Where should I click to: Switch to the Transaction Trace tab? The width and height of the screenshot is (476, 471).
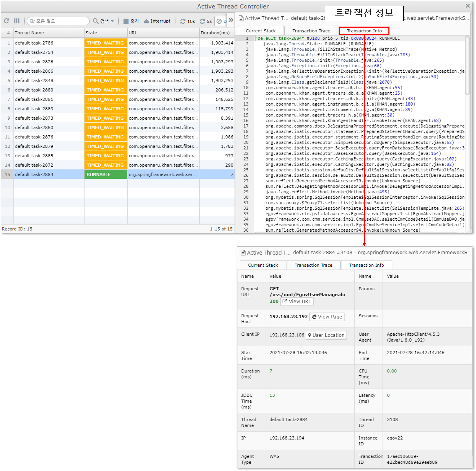[x=311, y=31]
